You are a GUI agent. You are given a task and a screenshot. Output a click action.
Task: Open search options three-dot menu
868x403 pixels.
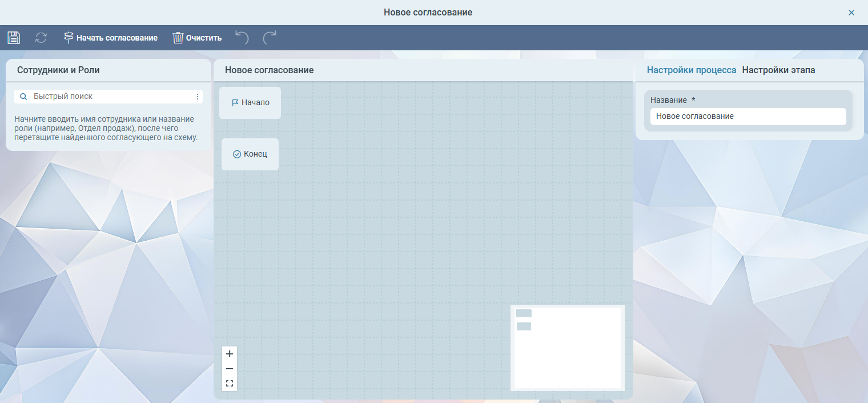(x=198, y=97)
